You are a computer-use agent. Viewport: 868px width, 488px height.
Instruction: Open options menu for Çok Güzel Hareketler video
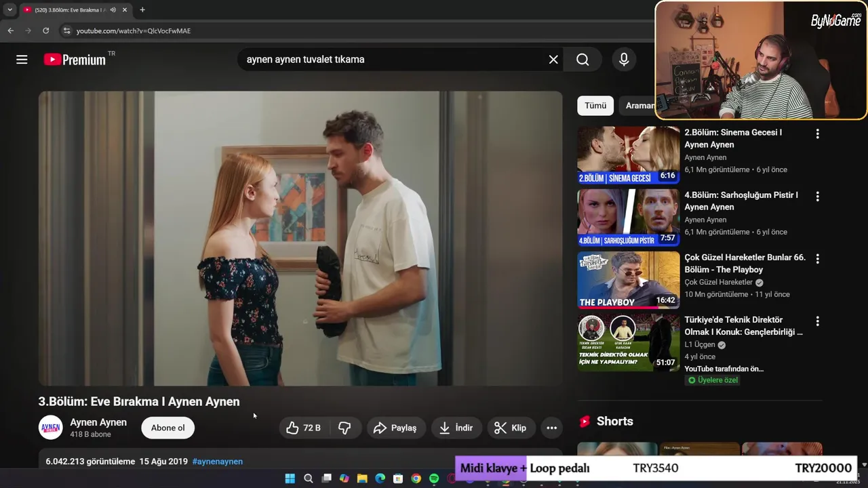pos(817,259)
